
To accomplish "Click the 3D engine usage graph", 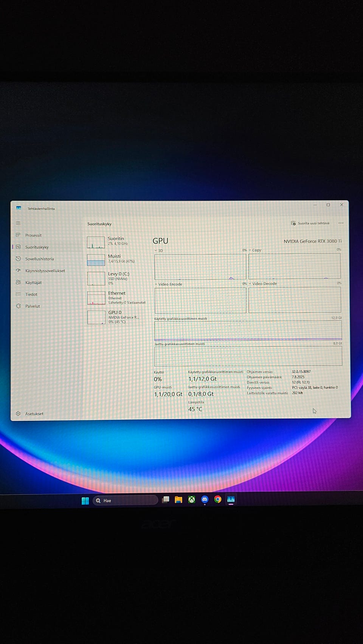I will coord(200,267).
